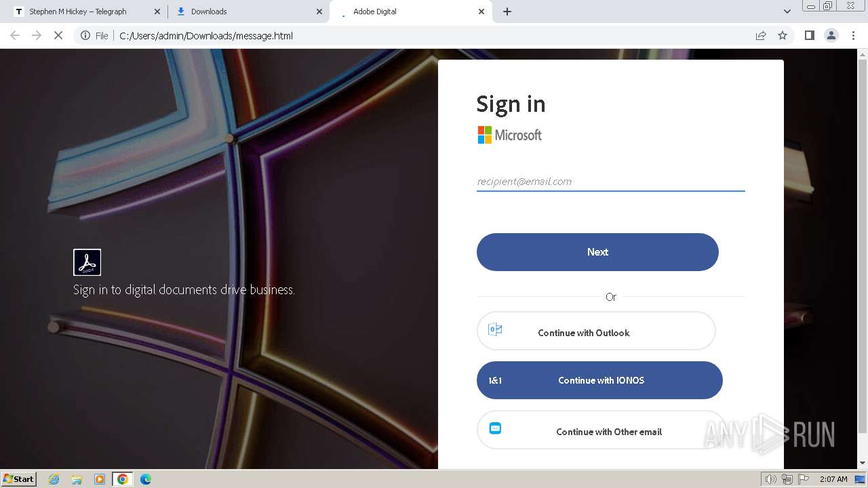Choose Continue with Outlook
This screenshot has height=488, width=868.
(596, 331)
